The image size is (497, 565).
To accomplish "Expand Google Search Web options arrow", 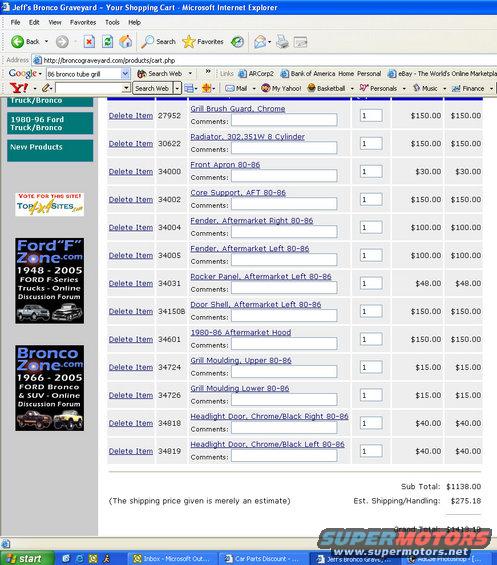I will [190, 74].
